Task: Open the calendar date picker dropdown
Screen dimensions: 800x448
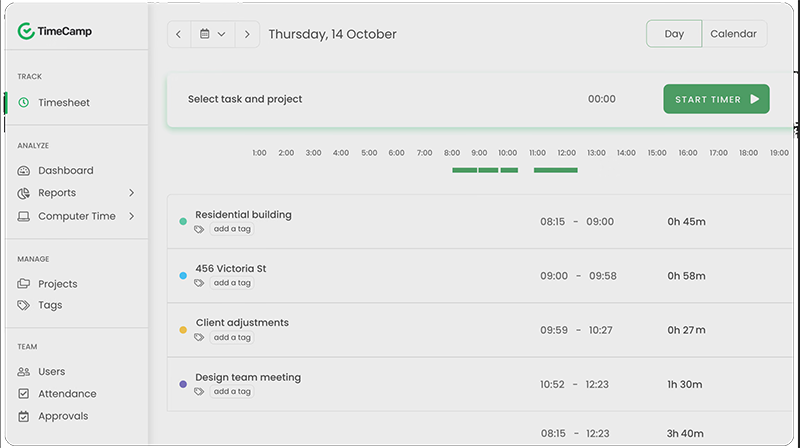Action: (212, 34)
